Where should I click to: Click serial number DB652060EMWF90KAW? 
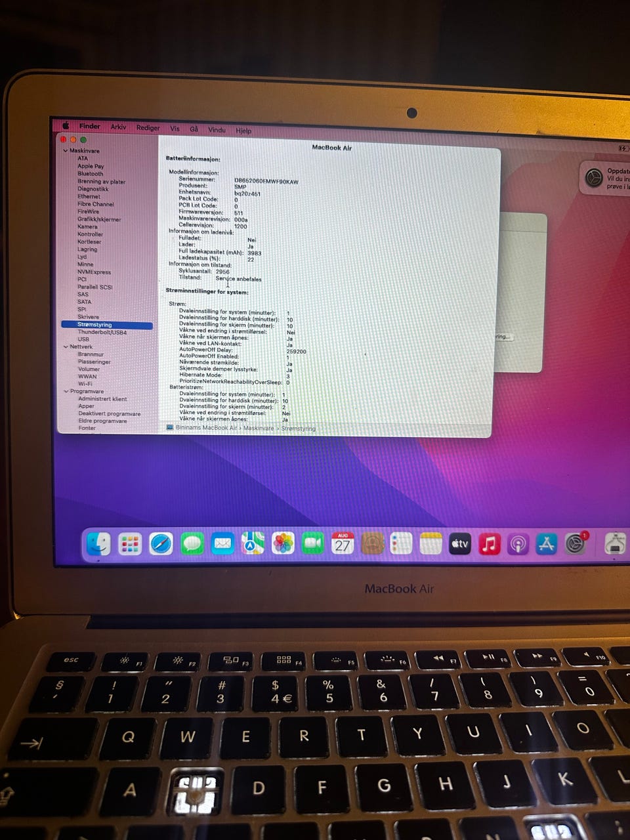(x=266, y=181)
